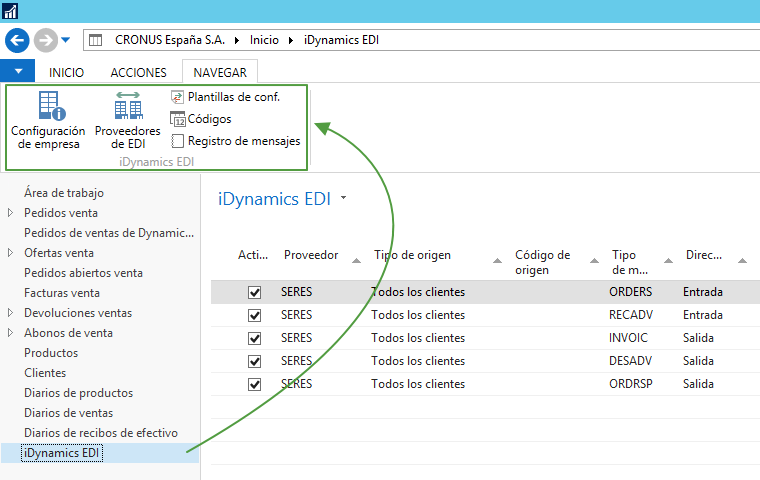Viewport: 760px width, 480px height.
Task: Click the Dynamics NAV application logo icon
Action: (10, 11)
